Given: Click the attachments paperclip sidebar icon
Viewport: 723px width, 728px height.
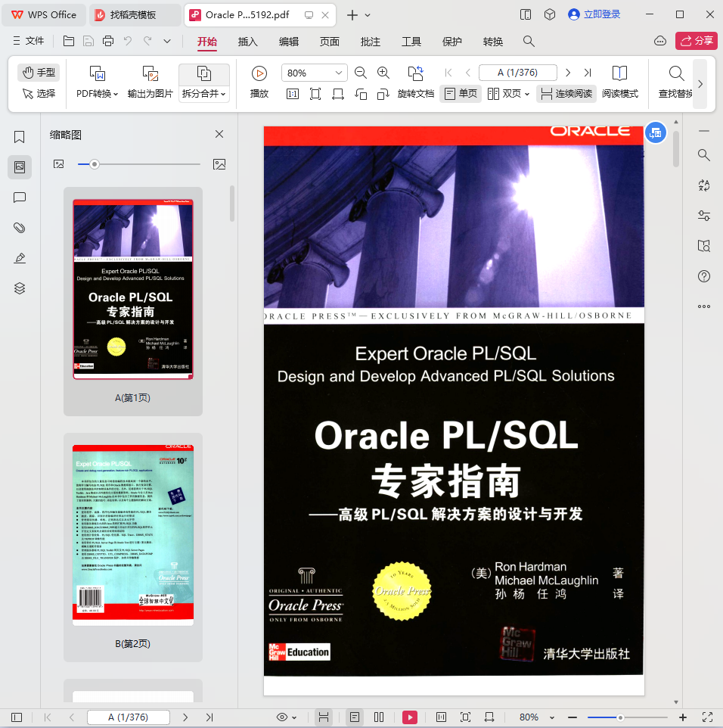Looking at the screenshot, I should click(x=20, y=228).
